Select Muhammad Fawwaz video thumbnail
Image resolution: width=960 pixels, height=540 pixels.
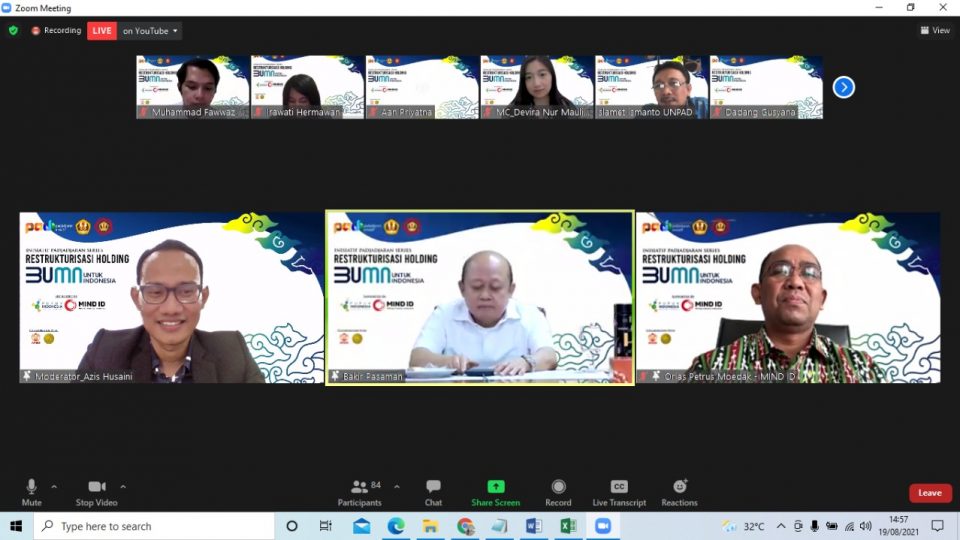pos(192,87)
